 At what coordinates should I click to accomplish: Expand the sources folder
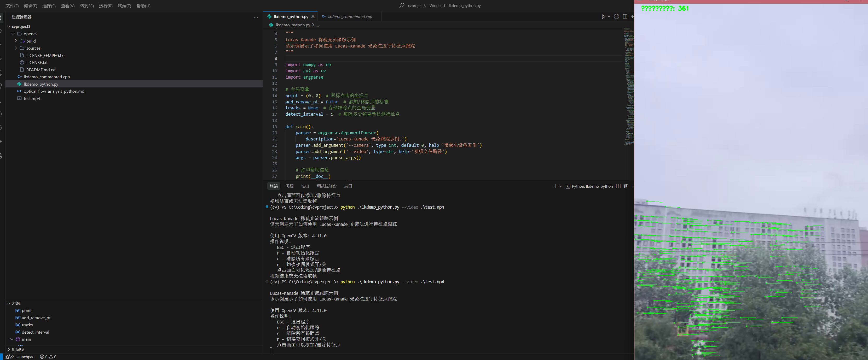[x=33, y=48]
